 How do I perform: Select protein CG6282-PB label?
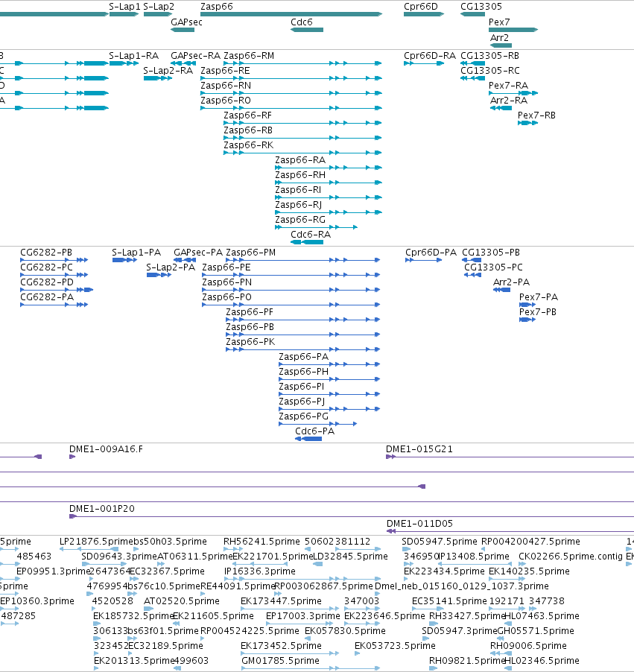(46, 253)
